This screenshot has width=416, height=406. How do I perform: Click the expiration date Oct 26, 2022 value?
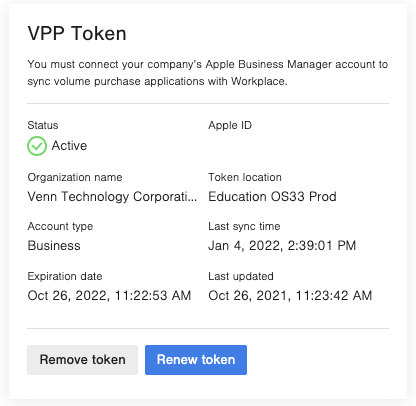click(x=109, y=295)
